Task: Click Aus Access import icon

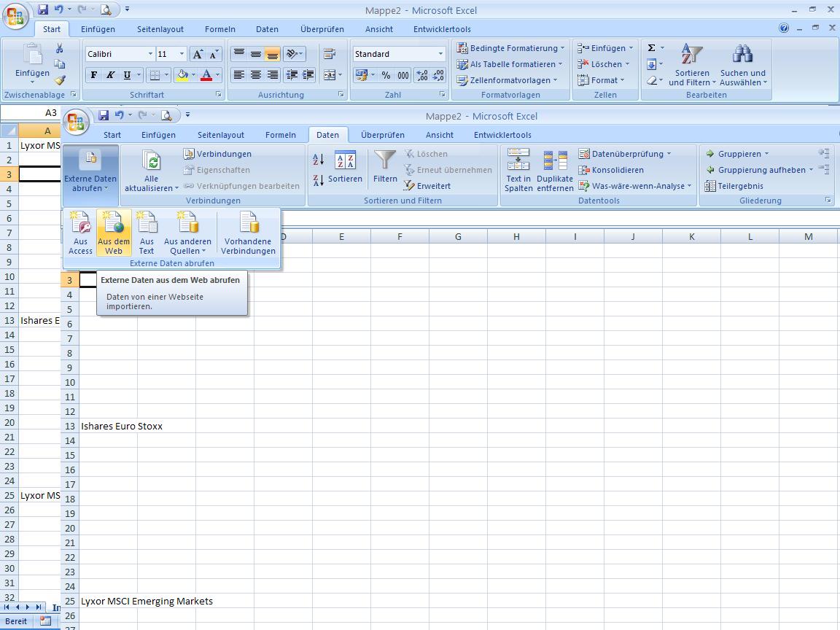Action: click(80, 233)
